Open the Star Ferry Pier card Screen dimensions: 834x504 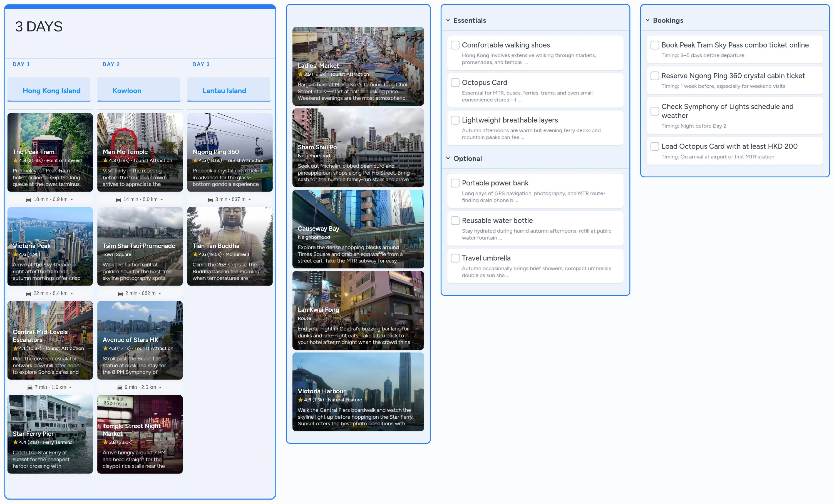coord(50,434)
